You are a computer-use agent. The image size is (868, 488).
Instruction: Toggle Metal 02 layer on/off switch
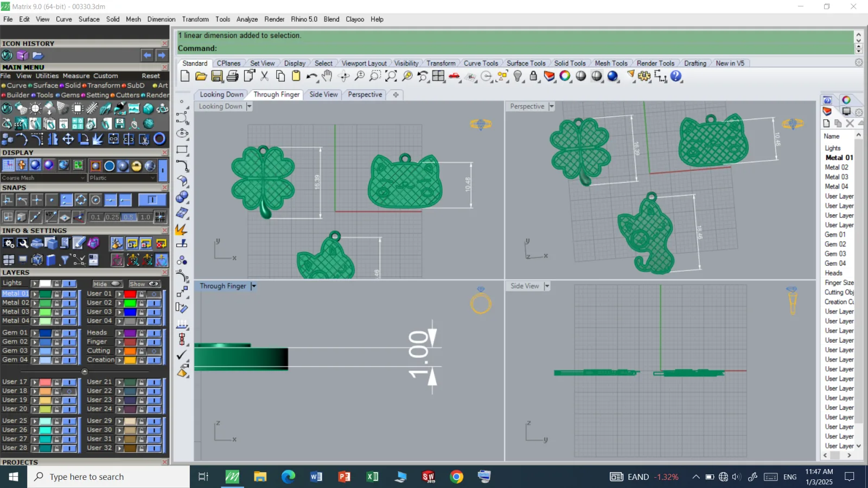(x=69, y=303)
